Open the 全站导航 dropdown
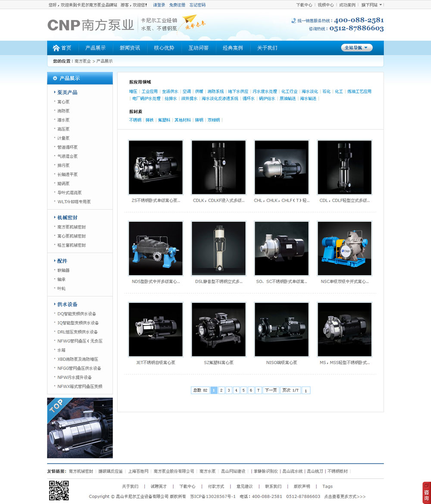The image size is (431, 504). (x=356, y=48)
